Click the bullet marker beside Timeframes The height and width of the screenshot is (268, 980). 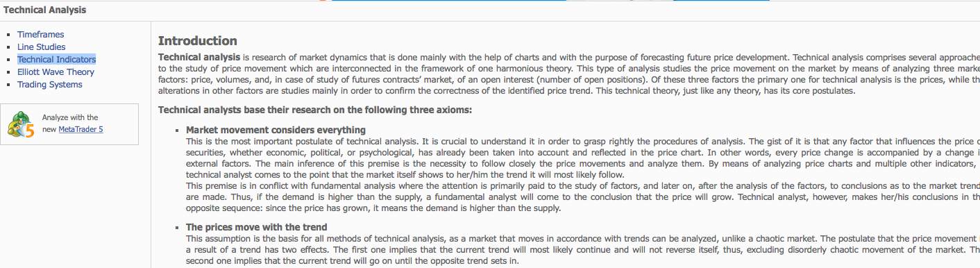point(8,35)
